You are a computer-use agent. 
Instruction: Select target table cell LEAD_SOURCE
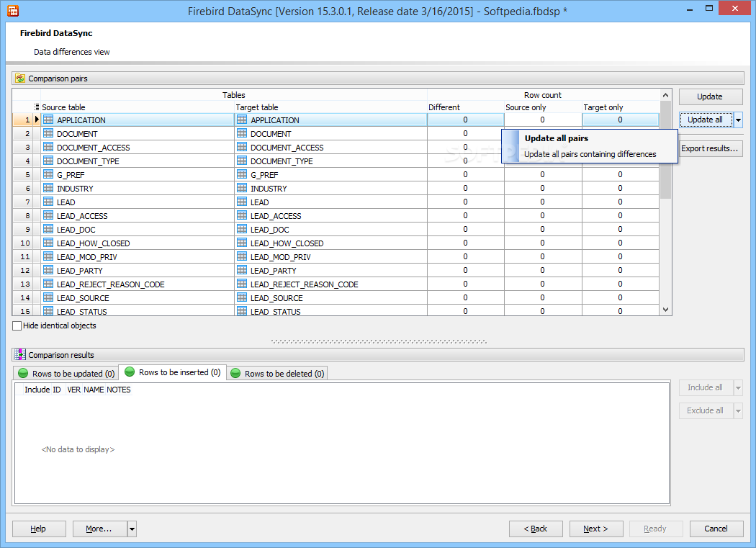330,297
